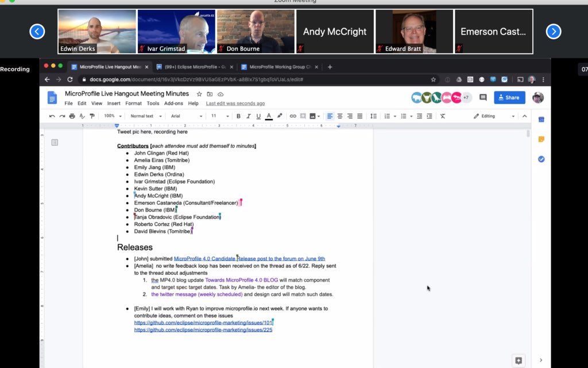The width and height of the screenshot is (588, 368).
Task: Click the Undo icon in Docs toolbar
Action: (x=52, y=116)
